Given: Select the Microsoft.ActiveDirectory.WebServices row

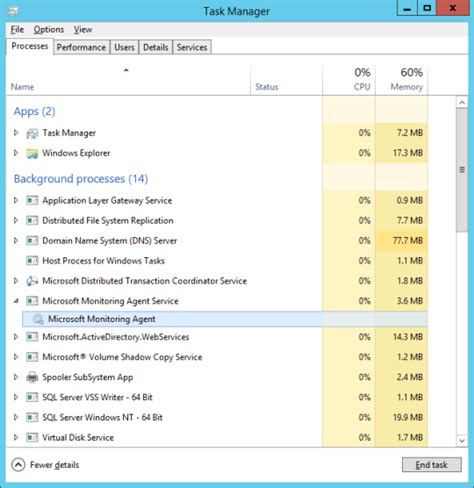Looking at the screenshot, I should tap(217, 337).
